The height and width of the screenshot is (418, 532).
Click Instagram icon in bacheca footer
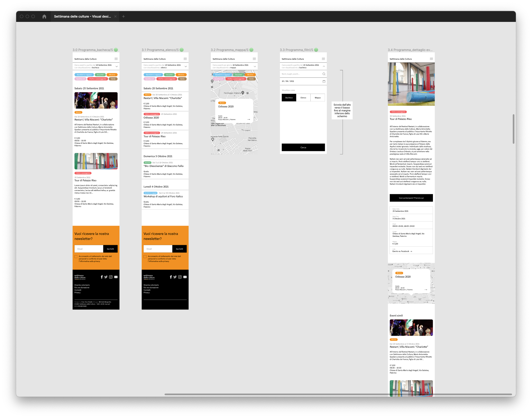coord(111,277)
